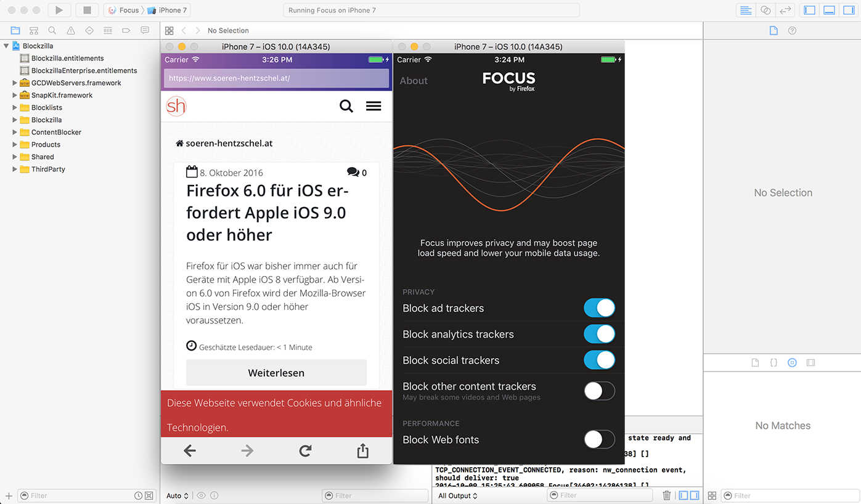This screenshot has width=861, height=504.
Task: Tap Weiterlesen to read the article
Action: [276, 373]
